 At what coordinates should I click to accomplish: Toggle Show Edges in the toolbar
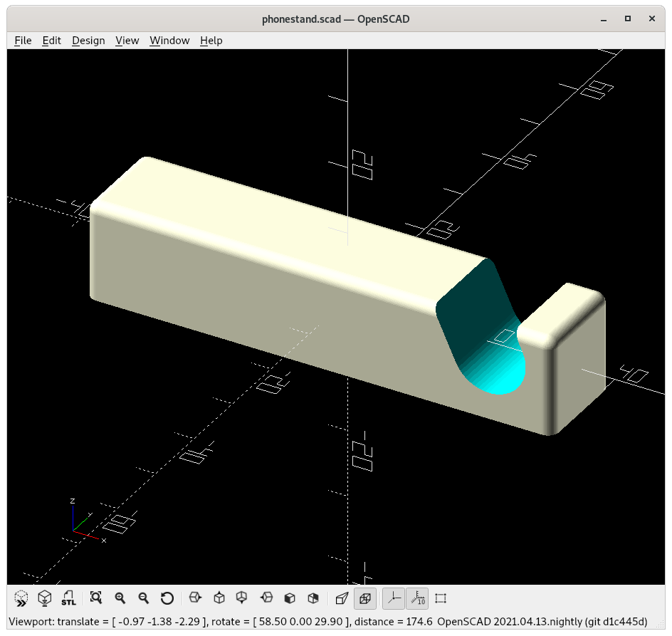point(441,598)
